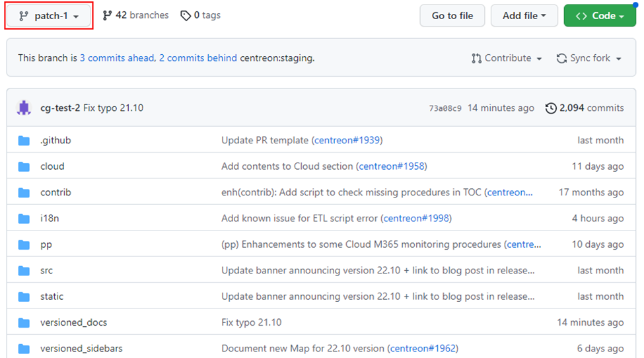Open the Sync fork menu
Image resolution: width=644 pixels, height=358 pixels.
tap(589, 58)
